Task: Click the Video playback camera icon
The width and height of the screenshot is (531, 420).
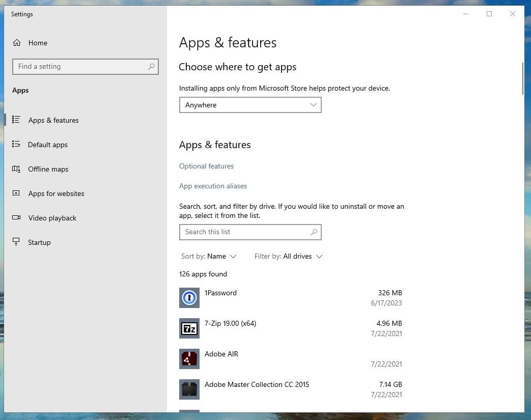Action: [16, 217]
